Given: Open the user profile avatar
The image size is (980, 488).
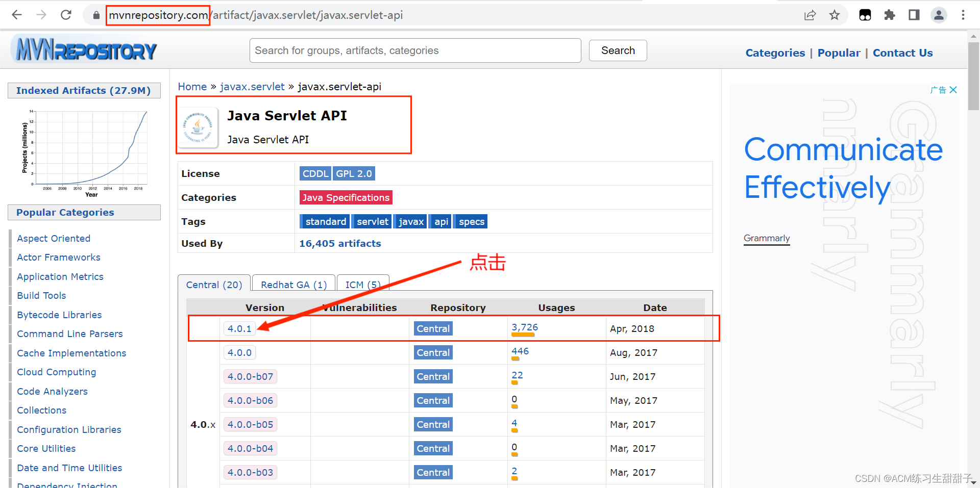Looking at the screenshot, I should [x=939, y=15].
